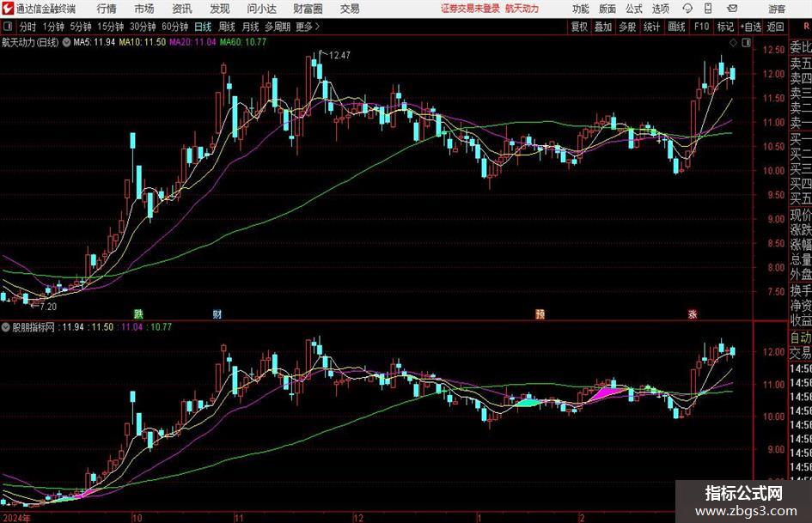This screenshot has height=523, width=812.
Task: Click the MA60: 10.77 indicator value
Action: 243,42
